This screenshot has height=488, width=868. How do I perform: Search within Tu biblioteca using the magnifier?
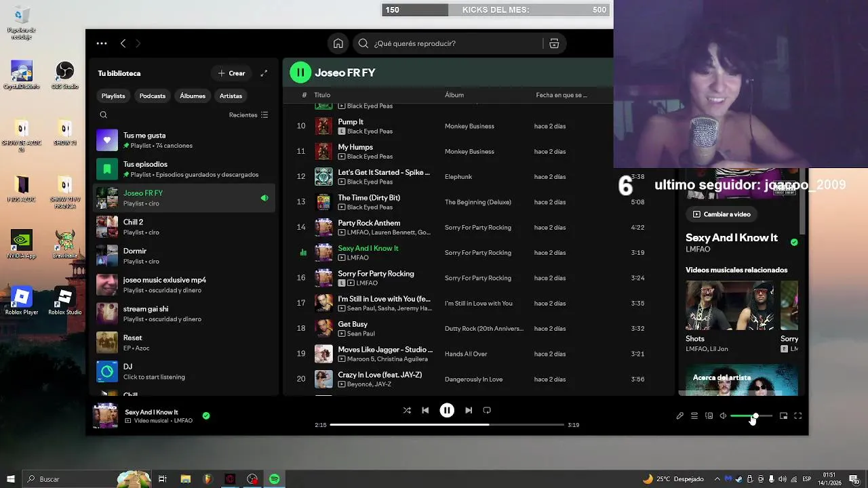coord(103,115)
